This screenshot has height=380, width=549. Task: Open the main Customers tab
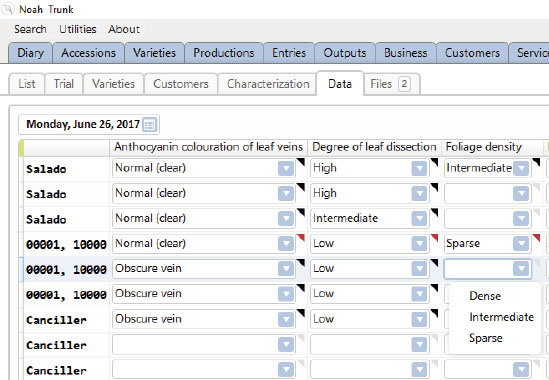(x=472, y=53)
